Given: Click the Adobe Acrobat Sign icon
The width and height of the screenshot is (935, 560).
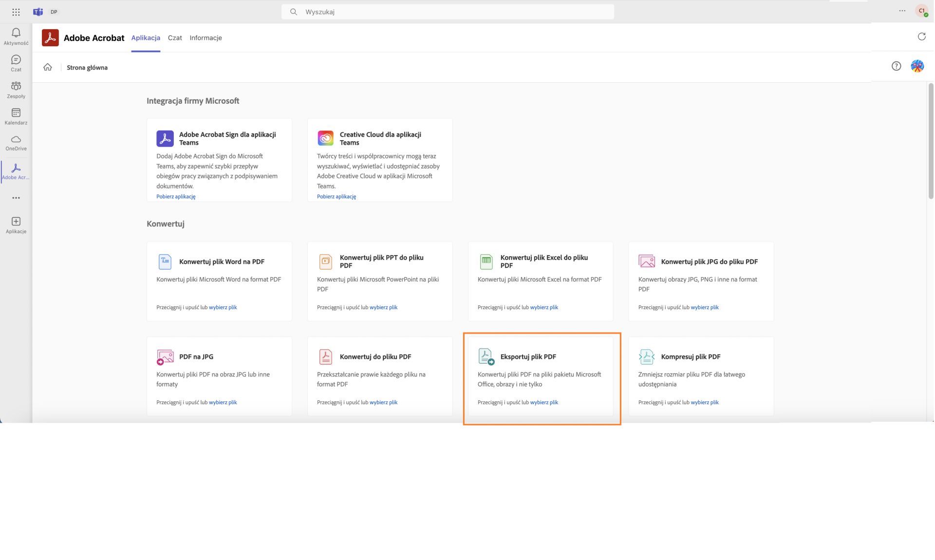Looking at the screenshot, I should tap(165, 138).
